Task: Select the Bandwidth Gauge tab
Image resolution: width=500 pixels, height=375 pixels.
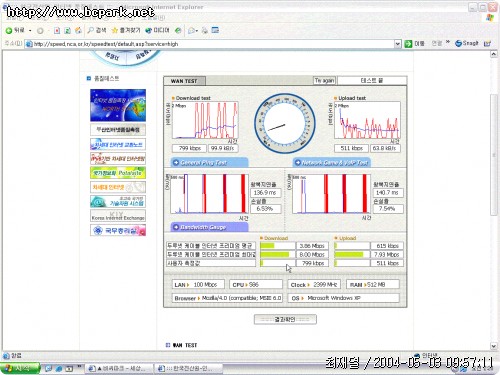Action: tap(209, 227)
